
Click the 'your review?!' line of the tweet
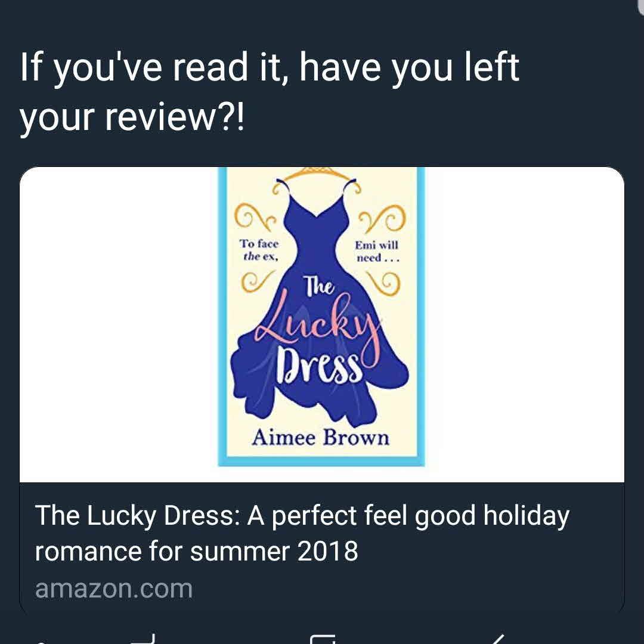click(x=132, y=117)
